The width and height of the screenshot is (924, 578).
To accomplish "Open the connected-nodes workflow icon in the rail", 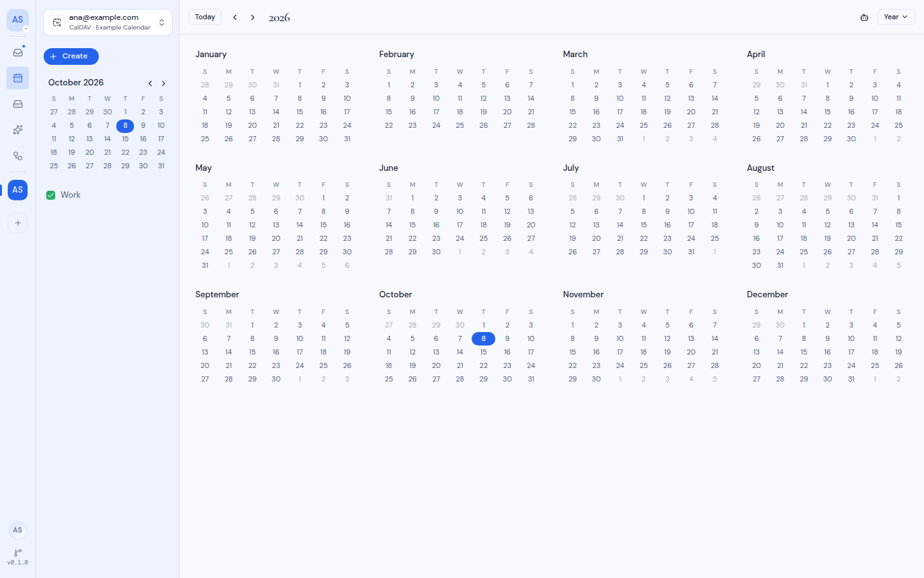I will click(x=18, y=156).
